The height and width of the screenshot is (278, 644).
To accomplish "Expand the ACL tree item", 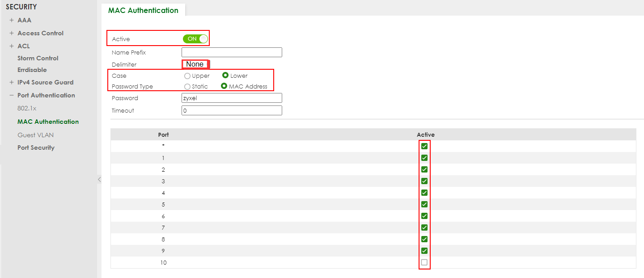I will pyautogui.click(x=12, y=46).
